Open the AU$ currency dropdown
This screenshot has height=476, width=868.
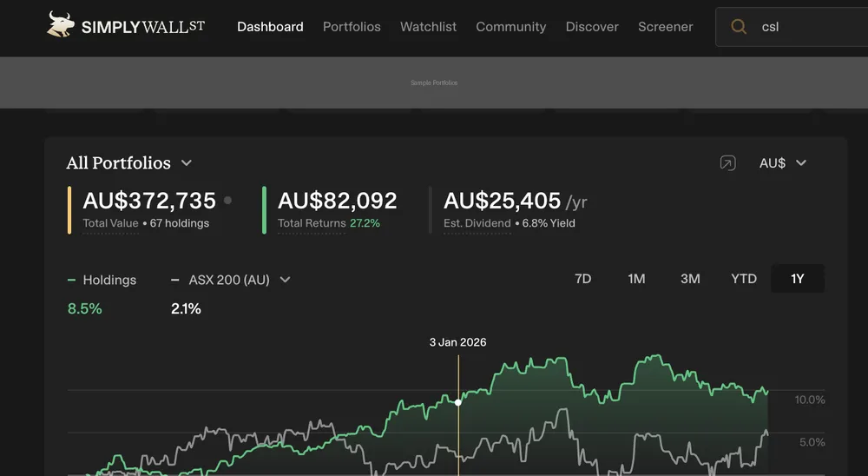tap(783, 163)
